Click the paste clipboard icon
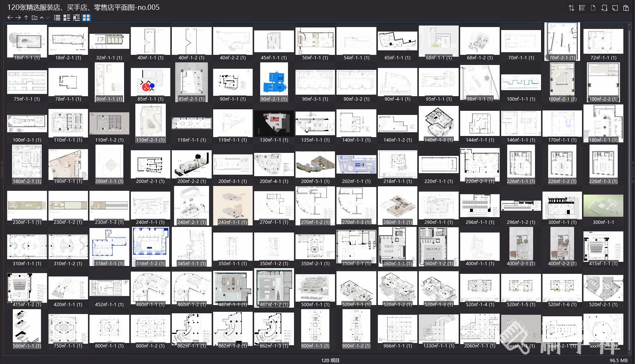Screen dimensions: 635x364 click(x=626, y=8)
